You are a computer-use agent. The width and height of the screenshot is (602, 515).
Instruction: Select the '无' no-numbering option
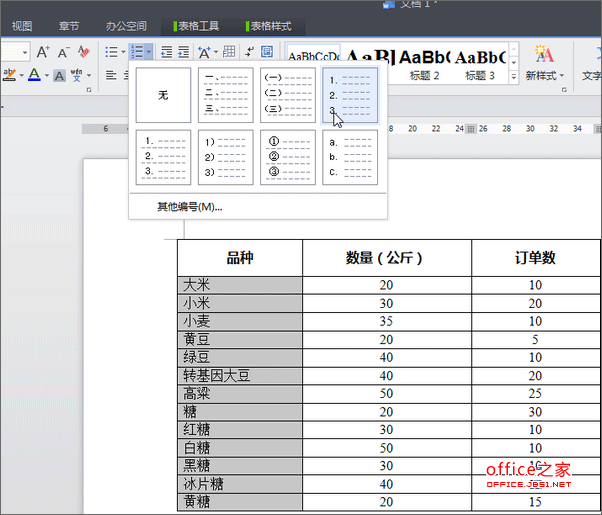point(163,95)
